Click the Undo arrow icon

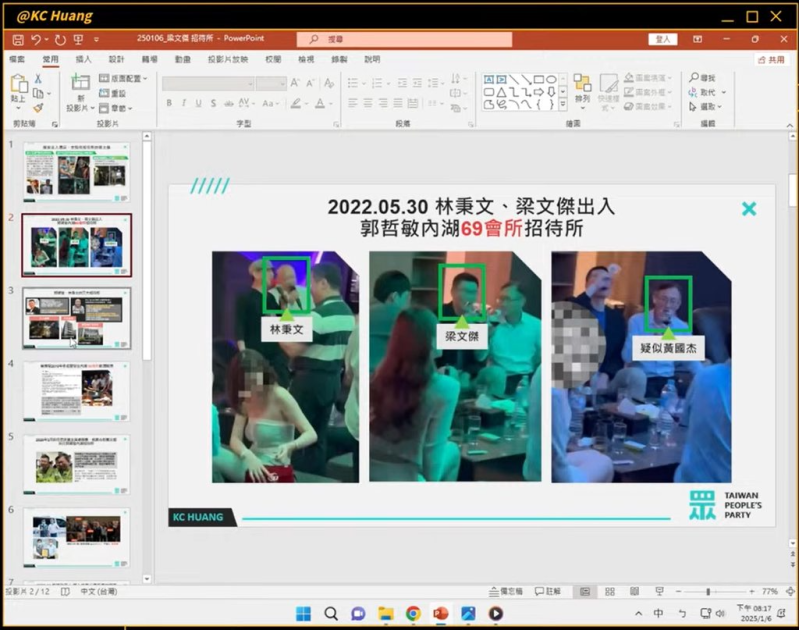36,39
